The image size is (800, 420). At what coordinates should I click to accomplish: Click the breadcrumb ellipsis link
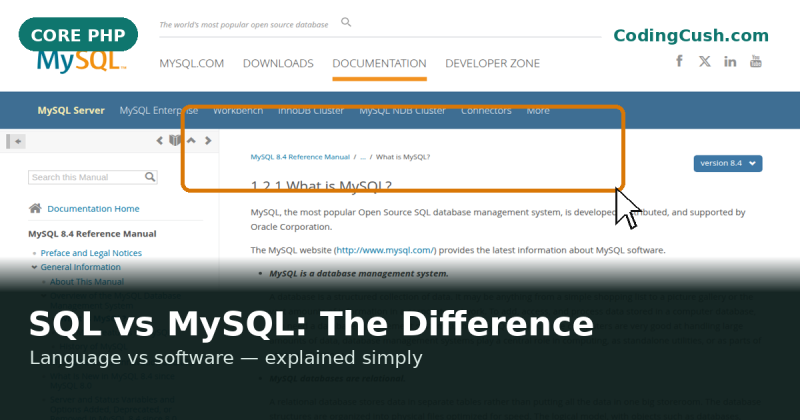click(363, 157)
